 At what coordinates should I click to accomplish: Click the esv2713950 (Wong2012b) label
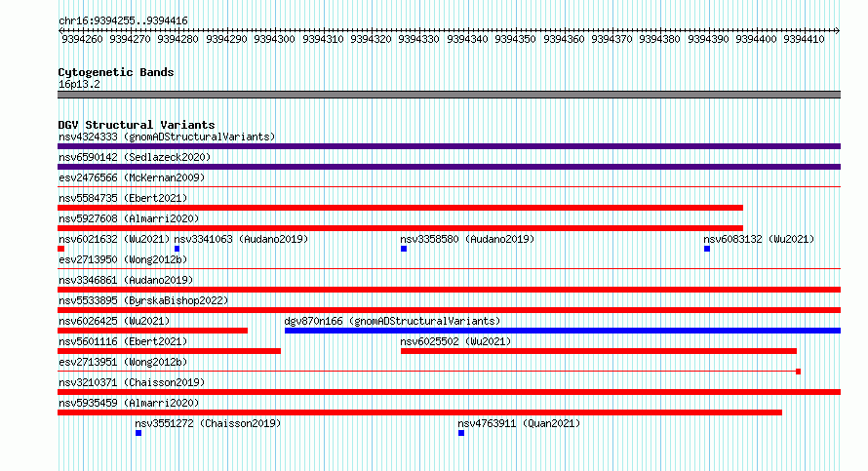click(x=123, y=259)
